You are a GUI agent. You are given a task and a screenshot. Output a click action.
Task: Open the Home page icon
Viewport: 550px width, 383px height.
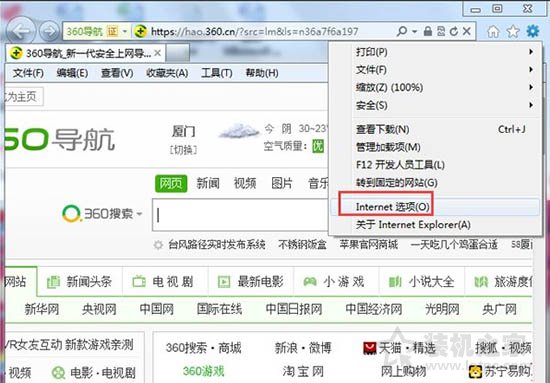pos(493,32)
